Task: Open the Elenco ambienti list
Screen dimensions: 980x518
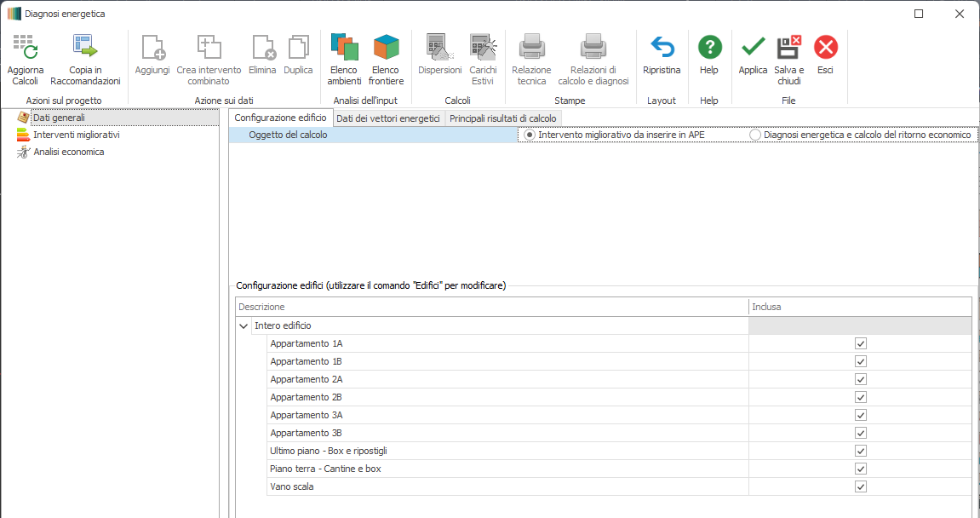Action: (x=345, y=48)
